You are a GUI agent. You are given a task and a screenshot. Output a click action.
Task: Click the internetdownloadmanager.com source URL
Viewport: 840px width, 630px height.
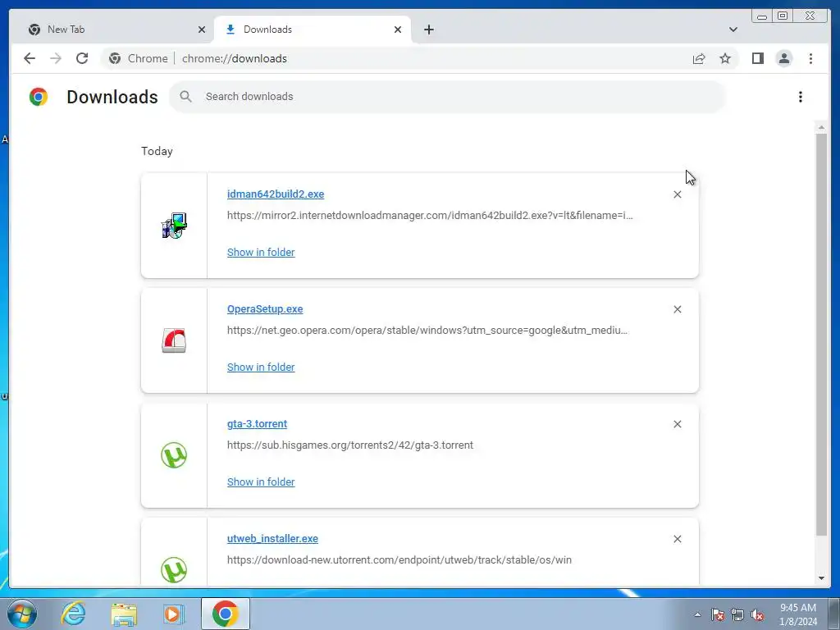[430, 216]
